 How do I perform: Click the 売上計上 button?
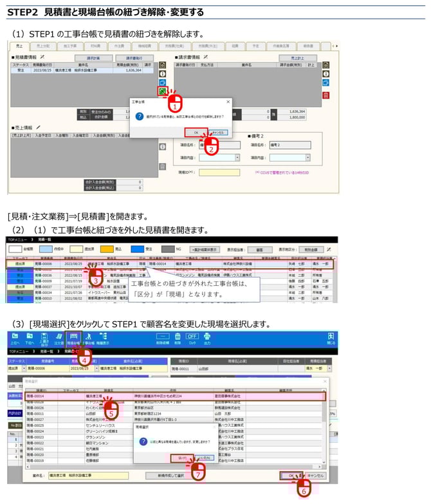click(297, 57)
